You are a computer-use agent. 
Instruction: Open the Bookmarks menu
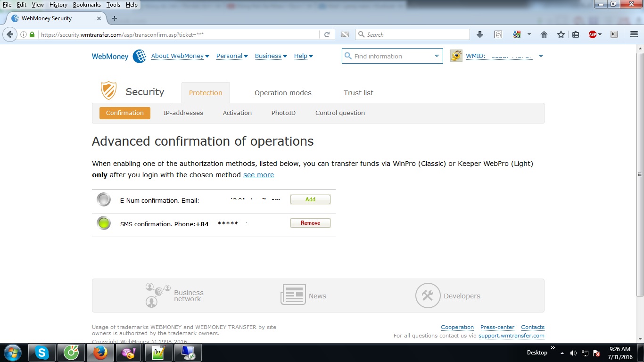(87, 5)
